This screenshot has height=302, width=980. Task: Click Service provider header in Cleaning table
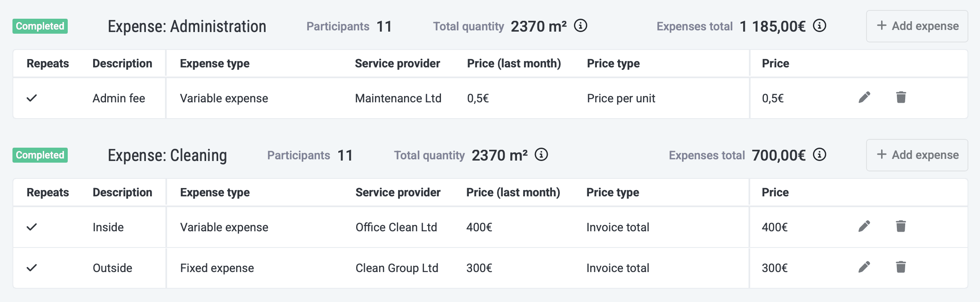pyautogui.click(x=398, y=193)
